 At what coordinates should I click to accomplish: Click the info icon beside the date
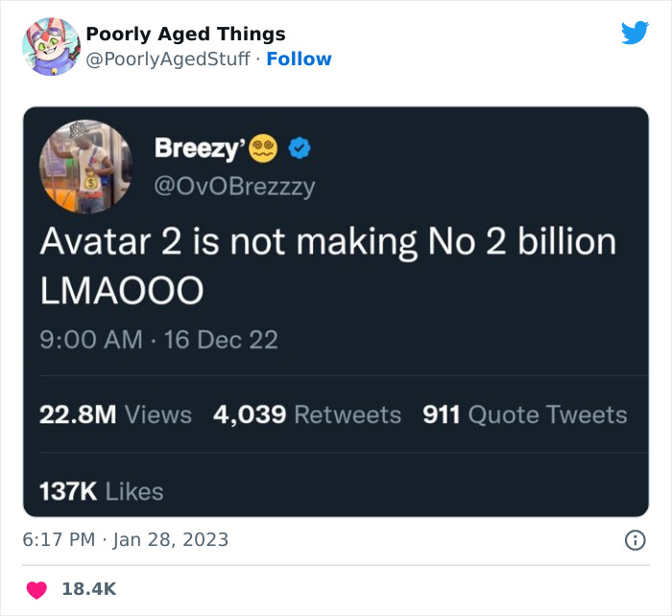tap(635, 540)
